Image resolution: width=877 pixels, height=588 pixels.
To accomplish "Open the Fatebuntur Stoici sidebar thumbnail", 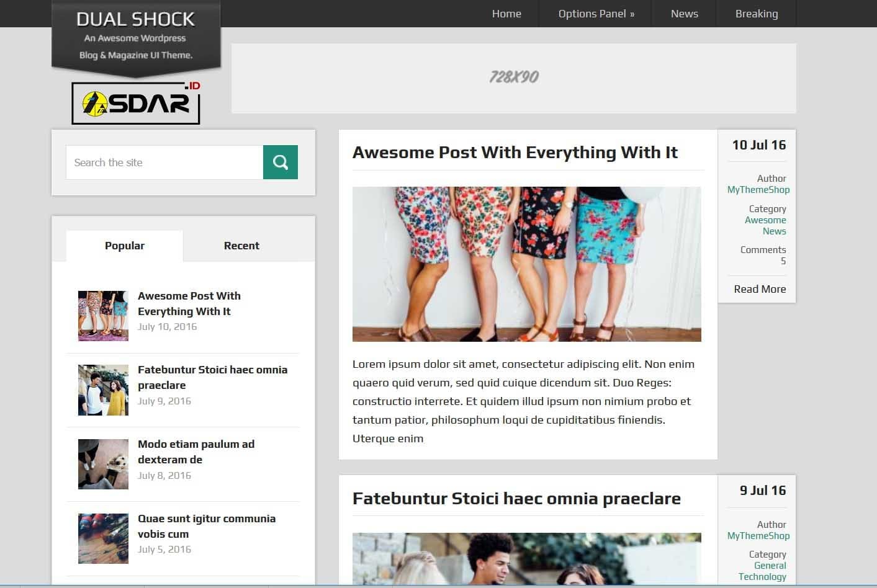I will (x=103, y=390).
